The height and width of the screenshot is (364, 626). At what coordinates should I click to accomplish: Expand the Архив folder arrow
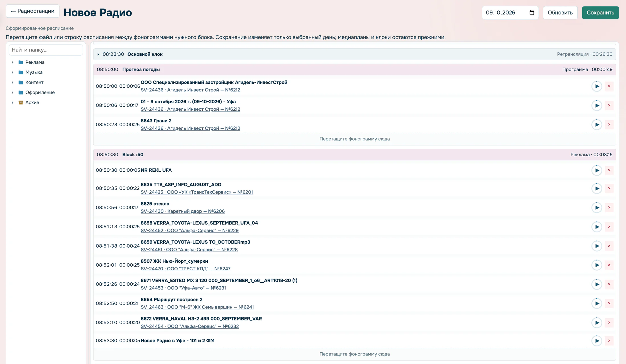tap(13, 102)
